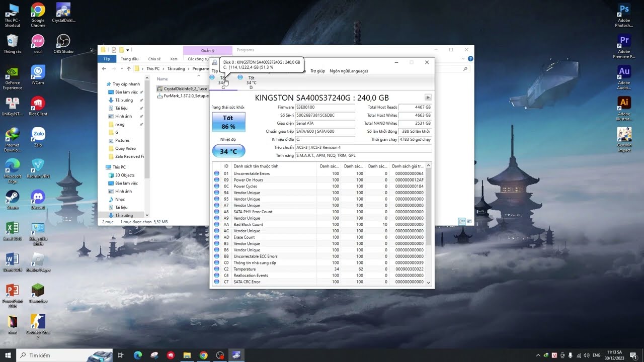The height and width of the screenshot is (362, 644).
Task: Click the Explorer back navigation arrow
Action: [x=104, y=68]
